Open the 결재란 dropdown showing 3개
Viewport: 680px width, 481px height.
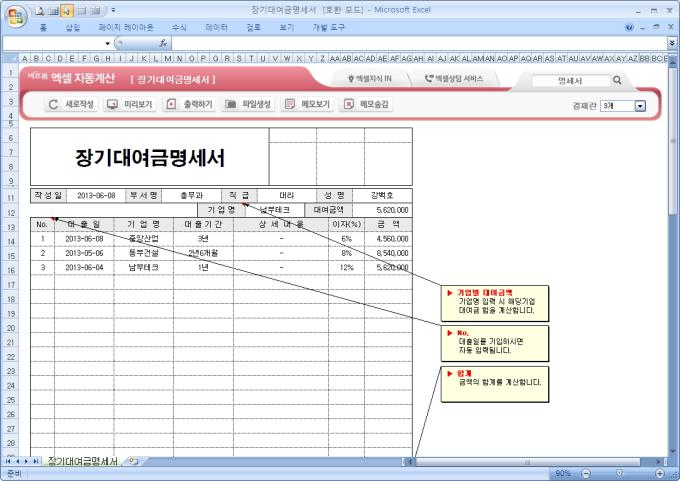coord(623,105)
